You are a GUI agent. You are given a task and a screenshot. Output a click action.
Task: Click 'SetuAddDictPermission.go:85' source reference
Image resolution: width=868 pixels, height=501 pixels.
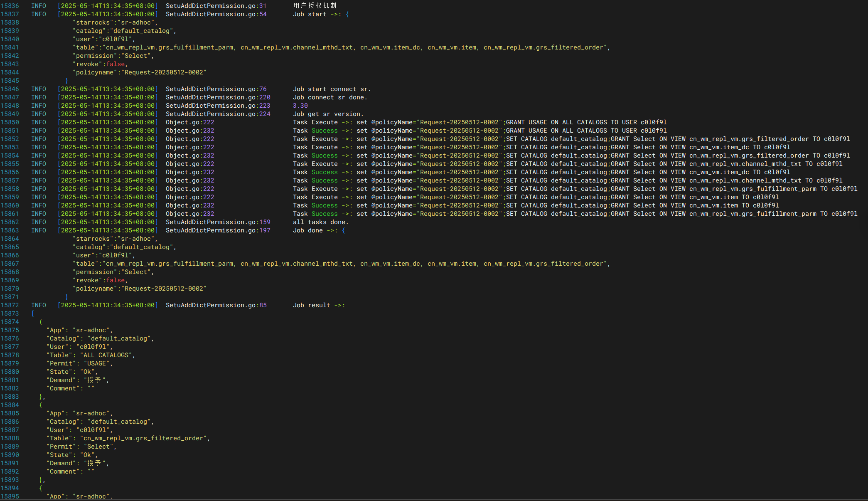point(216,305)
